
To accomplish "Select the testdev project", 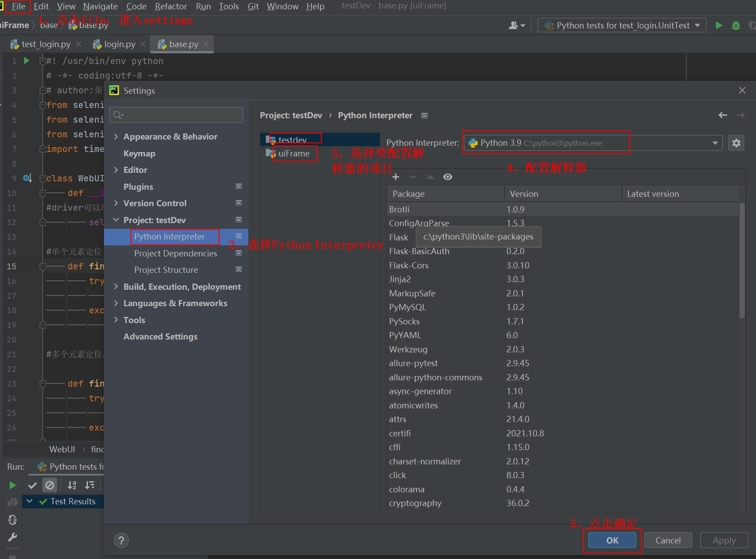I will coord(320,140).
